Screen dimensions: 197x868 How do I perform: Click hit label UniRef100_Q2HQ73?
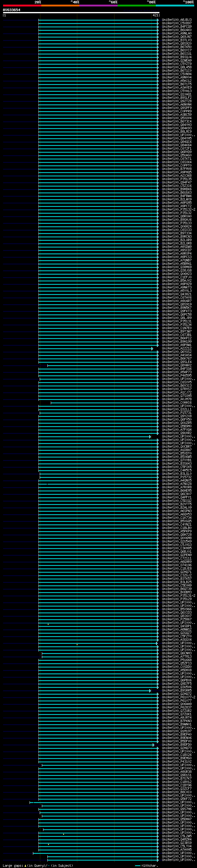[x=177, y=749]
